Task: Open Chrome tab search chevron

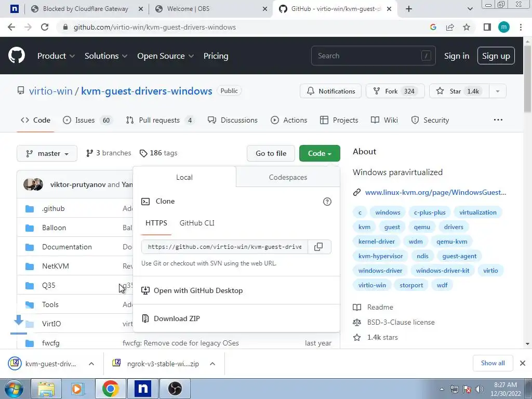Action: tap(470, 9)
